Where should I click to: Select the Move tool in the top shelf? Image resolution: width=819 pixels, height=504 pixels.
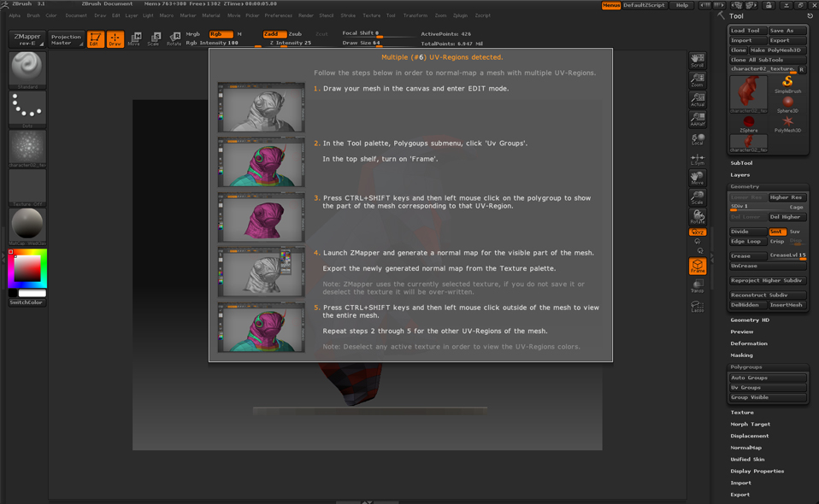click(135, 38)
